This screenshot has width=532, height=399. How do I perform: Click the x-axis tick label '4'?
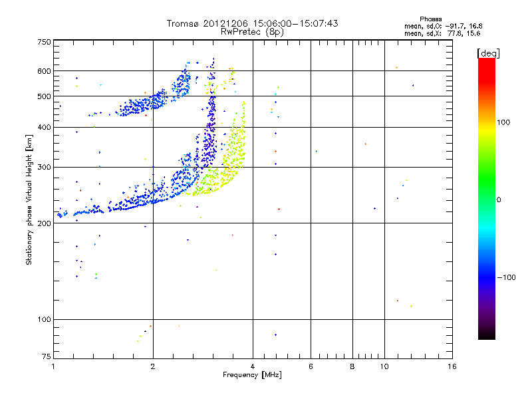click(253, 366)
